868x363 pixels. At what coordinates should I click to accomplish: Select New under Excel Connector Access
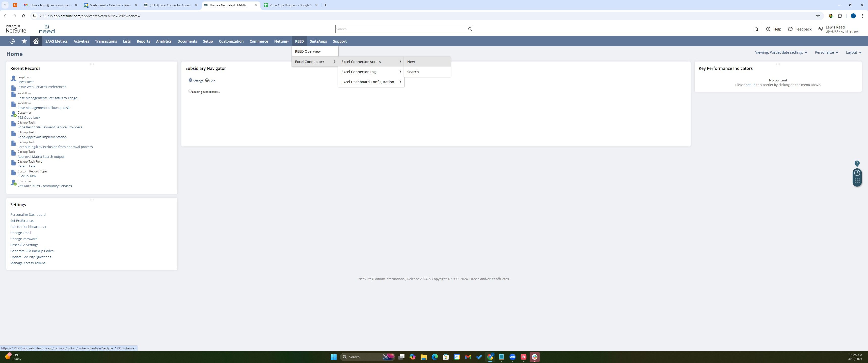pyautogui.click(x=411, y=62)
